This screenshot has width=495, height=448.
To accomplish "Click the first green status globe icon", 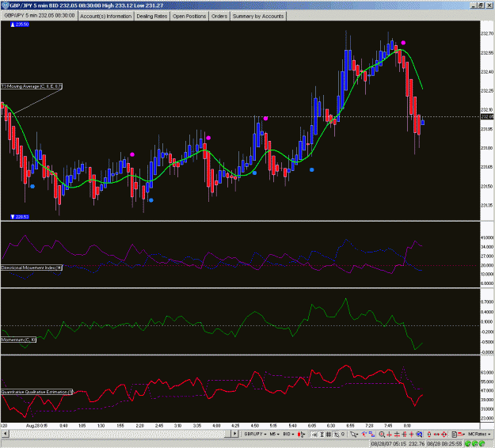I will click(x=468, y=443).
